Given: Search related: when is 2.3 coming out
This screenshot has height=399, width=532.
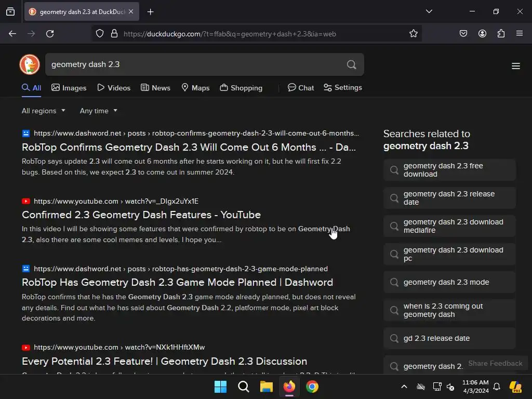Looking at the screenshot, I should pyautogui.click(x=449, y=311).
